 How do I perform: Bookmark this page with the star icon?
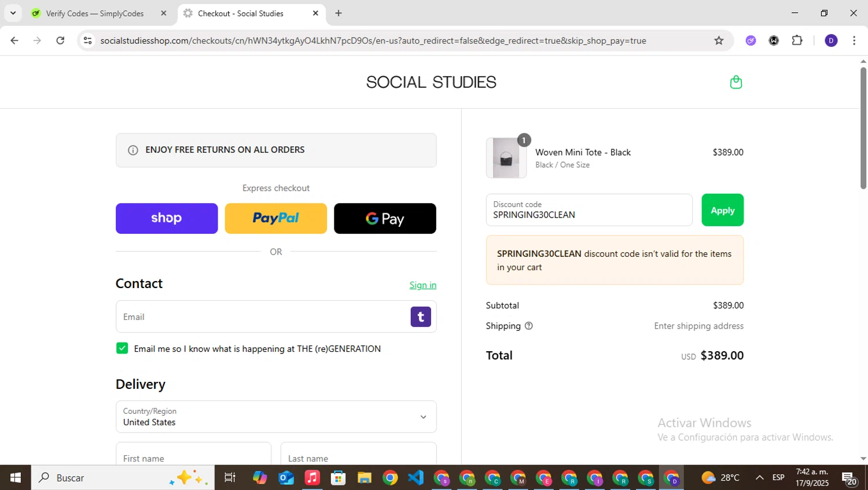(719, 40)
